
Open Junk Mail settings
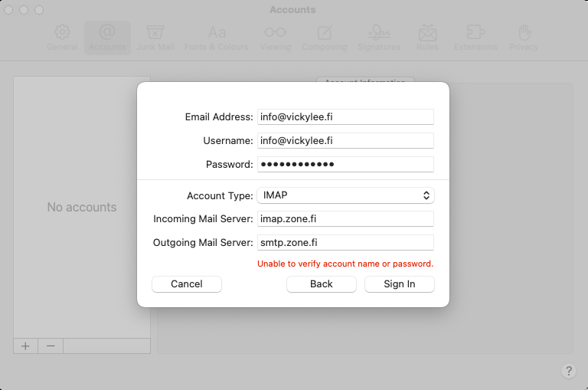pyautogui.click(x=155, y=38)
